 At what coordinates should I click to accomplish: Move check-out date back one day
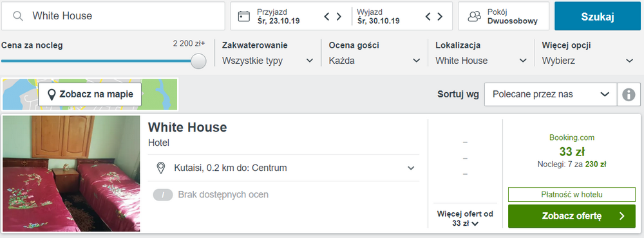point(428,16)
